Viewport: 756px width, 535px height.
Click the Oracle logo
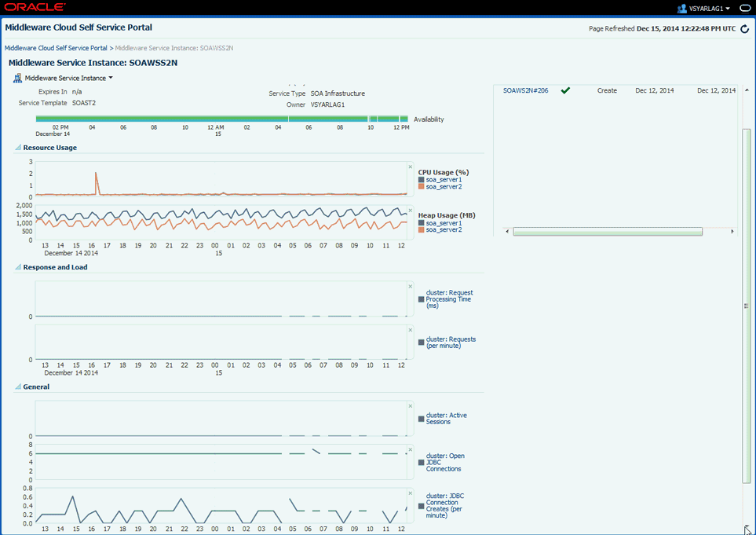tap(35, 7)
